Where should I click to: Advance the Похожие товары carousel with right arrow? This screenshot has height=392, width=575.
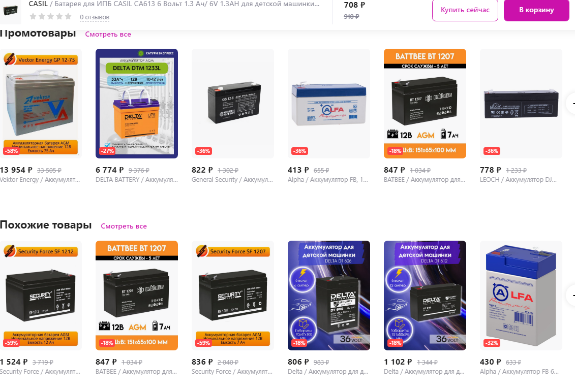[571, 296]
